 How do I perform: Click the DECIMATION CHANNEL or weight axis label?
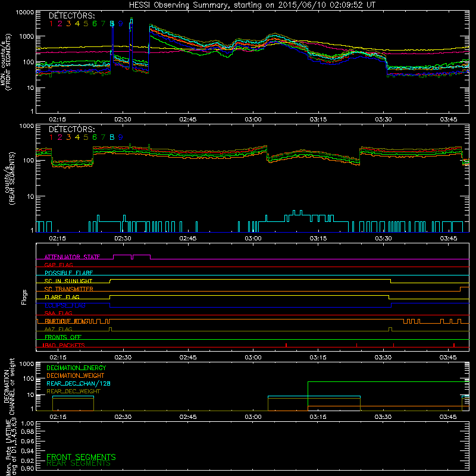[10, 386]
